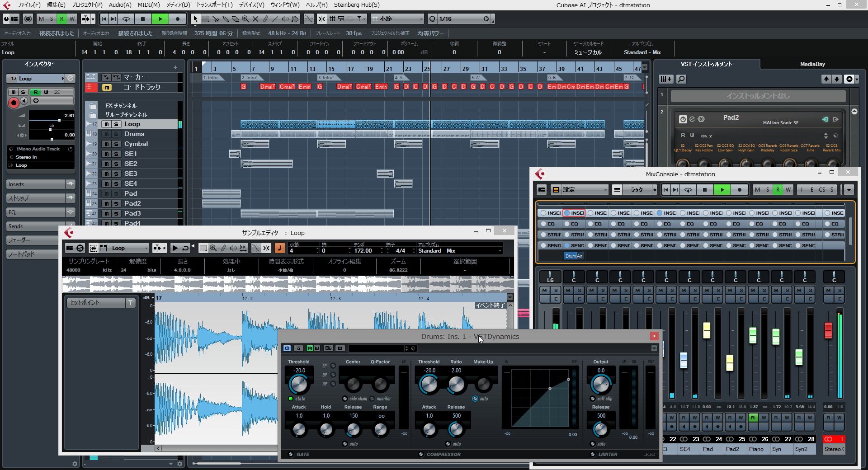Click main toolbar Play transport button
868x470 pixels.
(160, 19)
